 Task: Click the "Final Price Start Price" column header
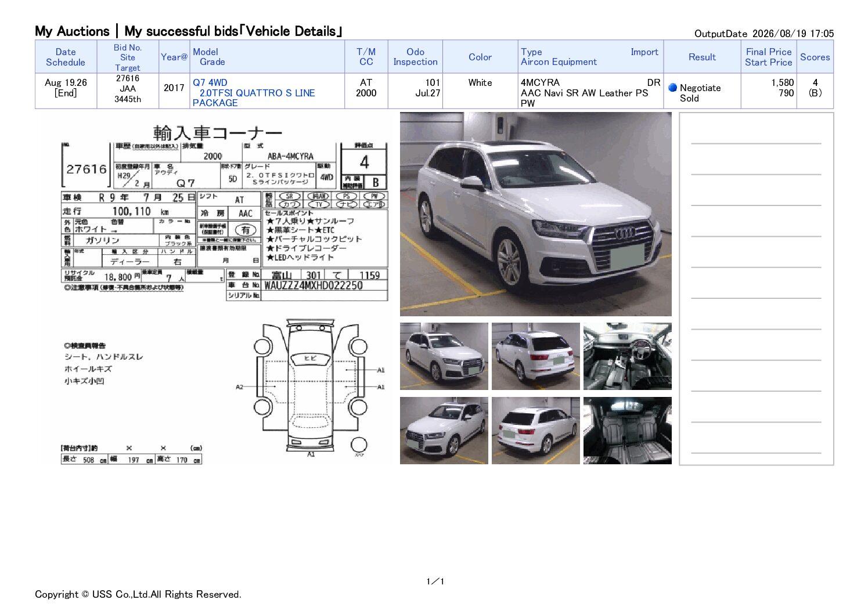click(x=769, y=57)
